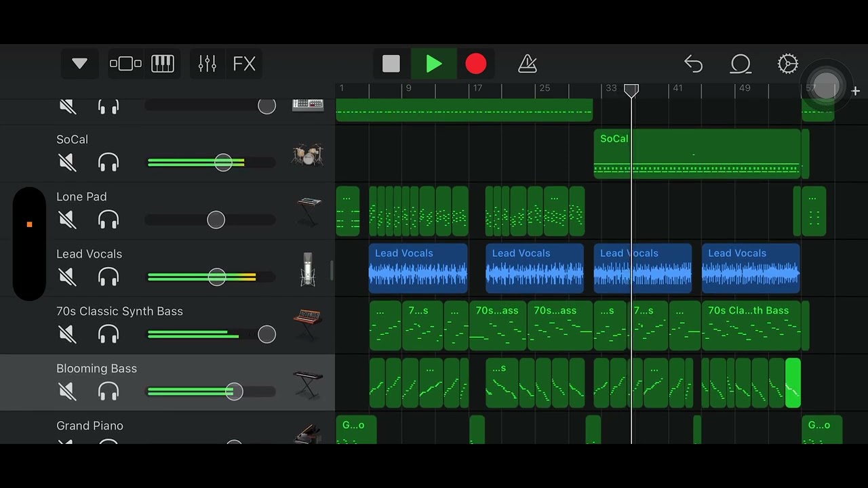Mute the Blooming Bass track
The height and width of the screenshot is (488, 868).
(x=66, y=391)
